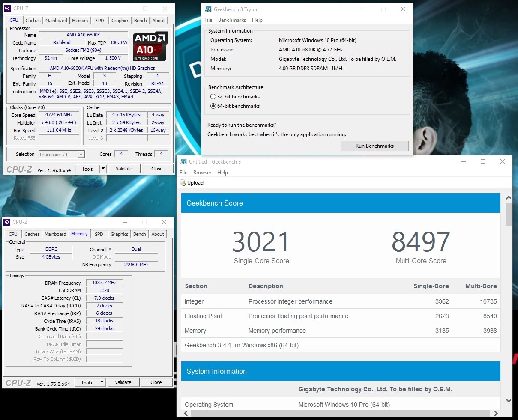Viewport: 518px width, 420px height.
Task: Open Tools dropdown arrow in top CPU-Z window
Action: click(x=103, y=169)
